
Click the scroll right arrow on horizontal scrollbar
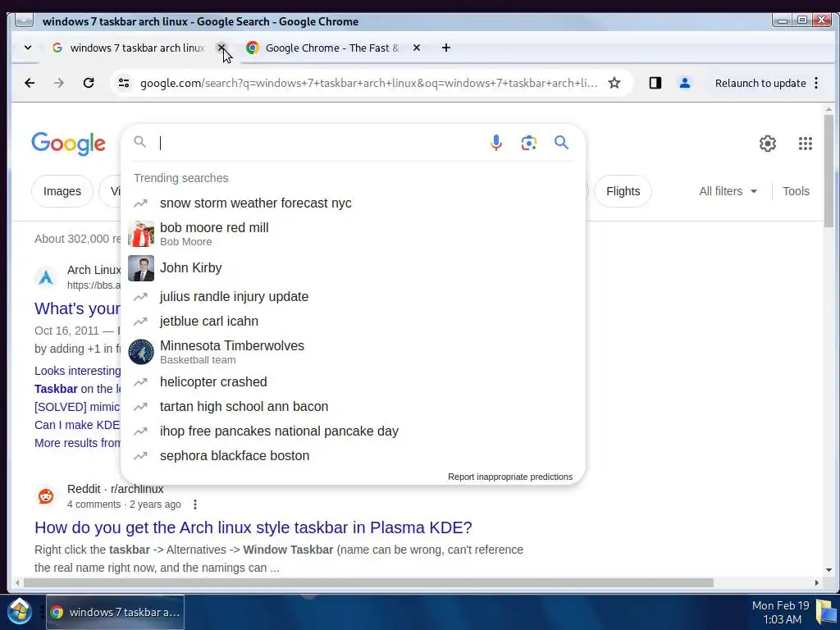click(x=817, y=583)
